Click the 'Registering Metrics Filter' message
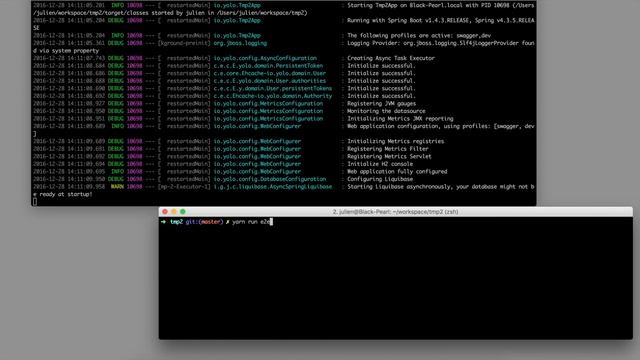 tap(388, 149)
